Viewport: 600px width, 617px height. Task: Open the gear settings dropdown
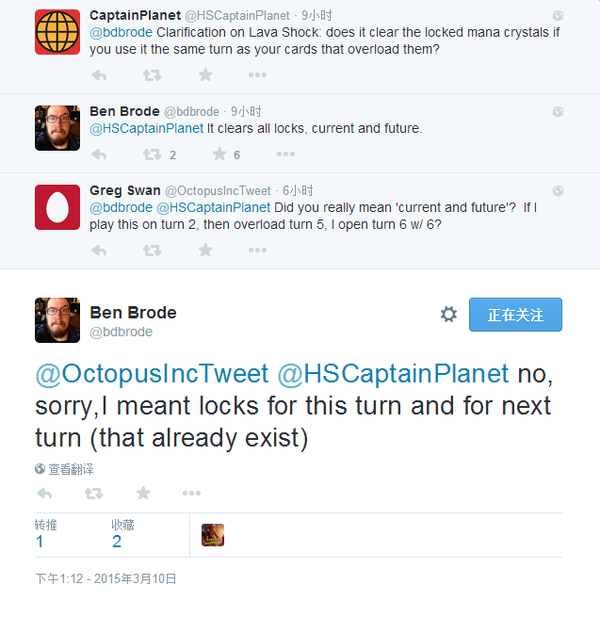pyautogui.click(x=449, y=314)
